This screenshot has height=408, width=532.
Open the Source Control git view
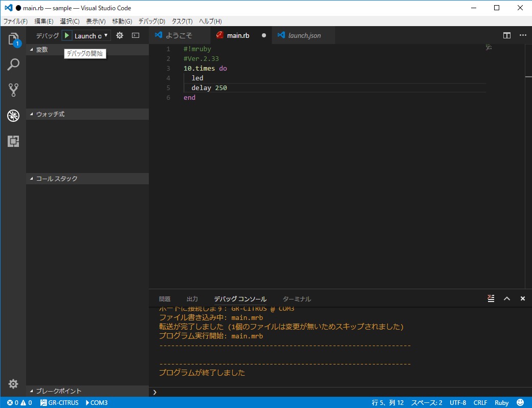pyautogui.click(x=13, y=90)
